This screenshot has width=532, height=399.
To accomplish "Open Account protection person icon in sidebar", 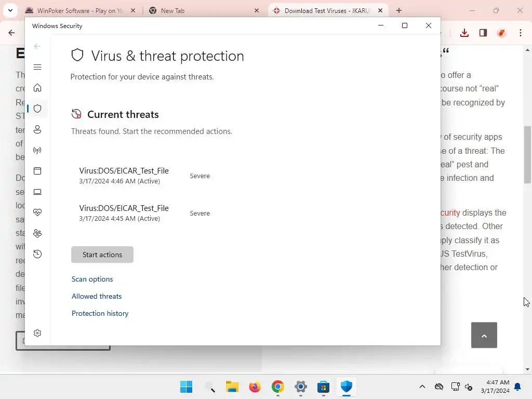I will click(x=37, y=129).
